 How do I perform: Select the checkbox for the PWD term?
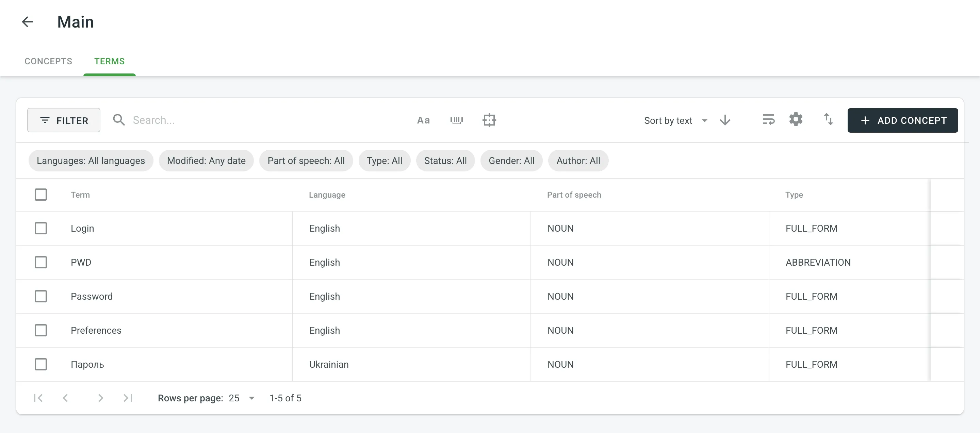coord(41,262)
